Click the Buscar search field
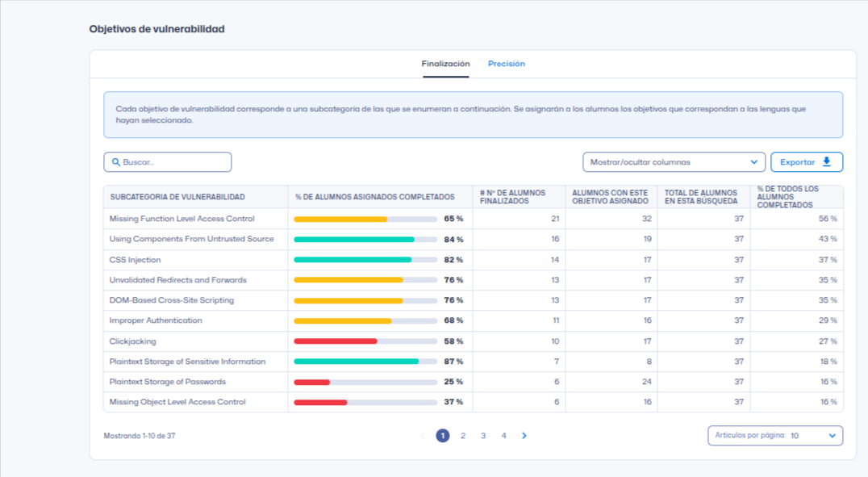Screen dimensions: 868x477 point(173,162)
